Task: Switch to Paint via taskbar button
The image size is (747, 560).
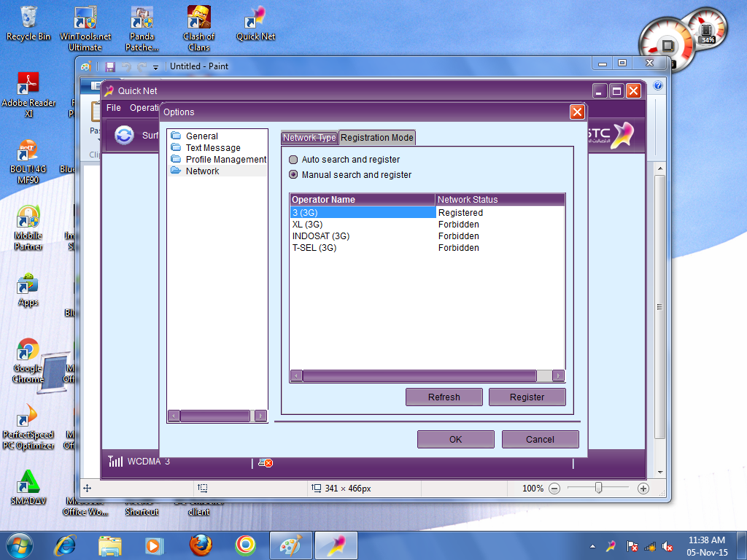Action: (x=290, y=545)
